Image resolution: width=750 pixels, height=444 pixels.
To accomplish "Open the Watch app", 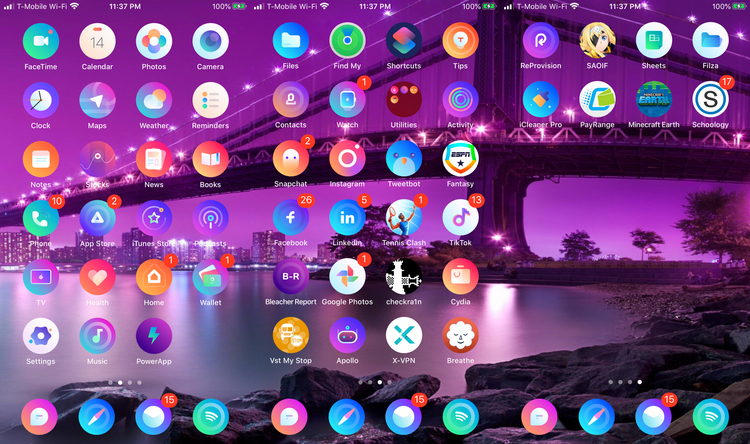I will pyautogui.click(x=347, y=100).
